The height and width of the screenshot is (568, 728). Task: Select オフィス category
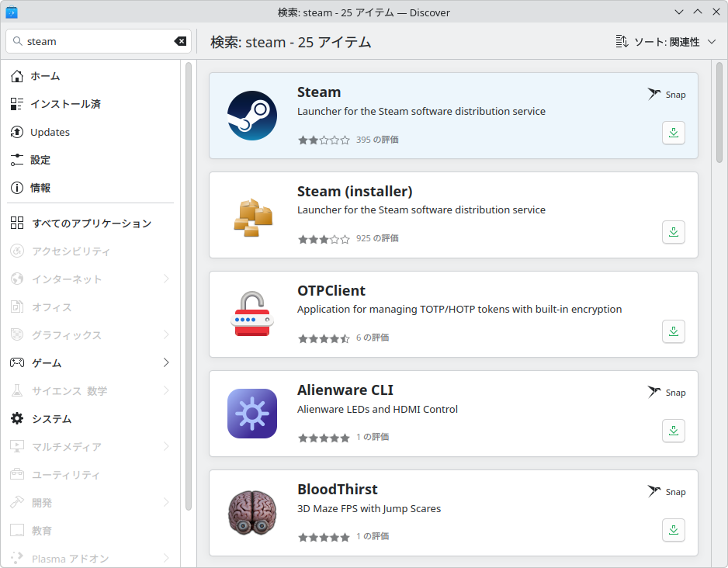(91, 307)
